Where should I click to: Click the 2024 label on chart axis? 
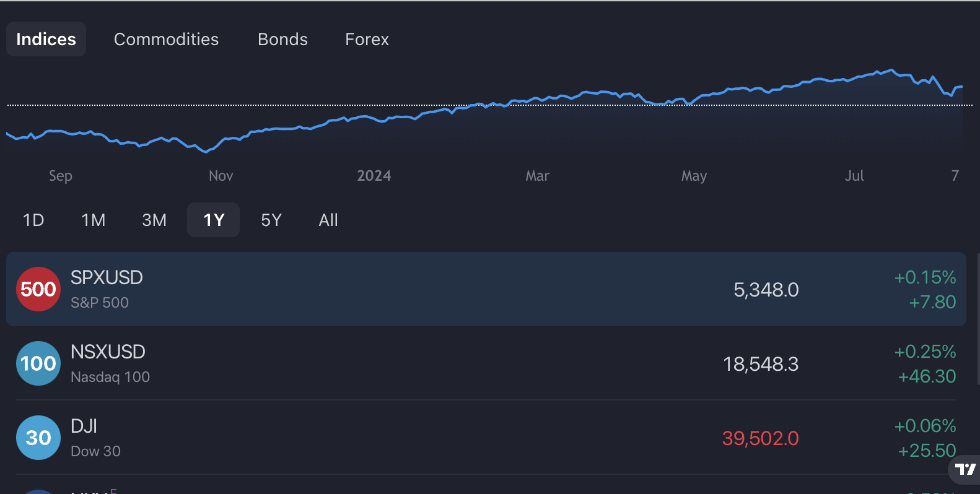[374, 176]
